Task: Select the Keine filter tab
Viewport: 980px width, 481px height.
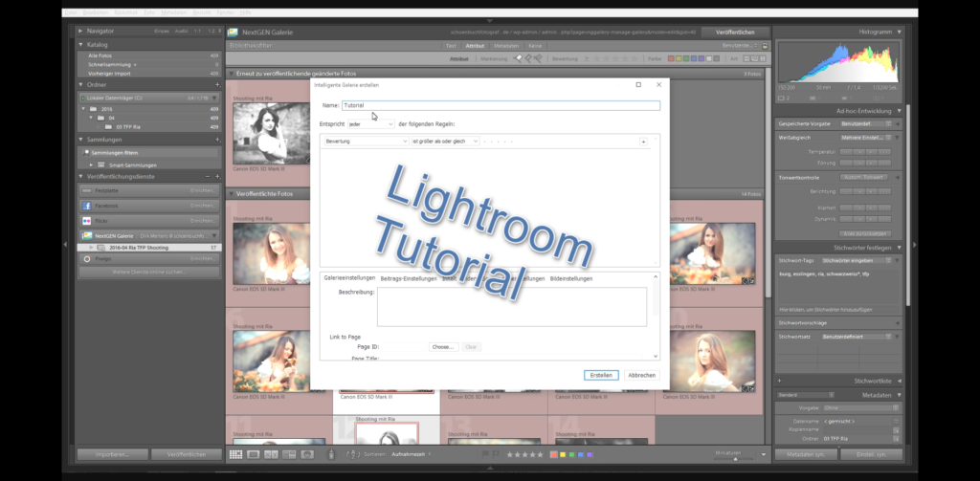Action: [x=535, y=46]
